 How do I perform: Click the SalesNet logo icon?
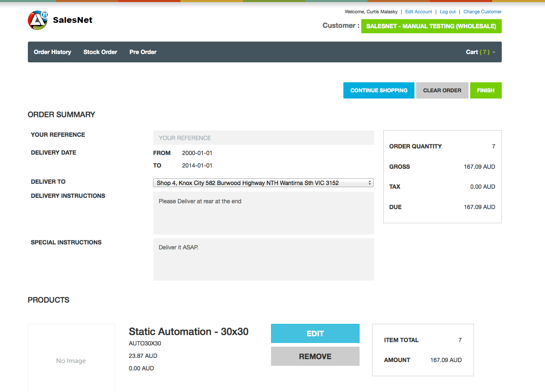38,20
